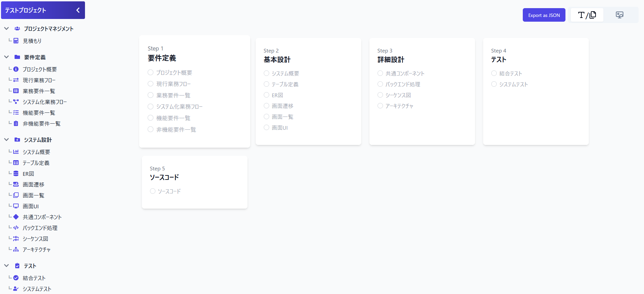Image resolution: width=644 pixels, height=294 pixels.
Task: Open ER図 page in sidebar
Action: [28, 173]
